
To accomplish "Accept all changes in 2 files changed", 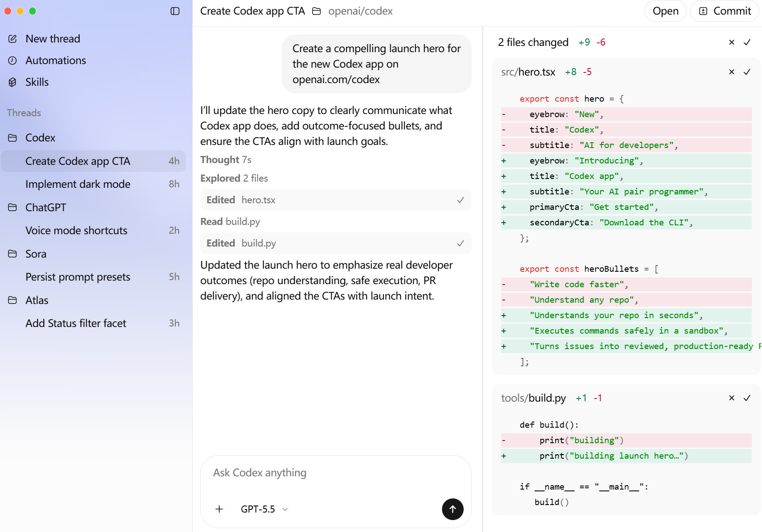I will point(747,42).
